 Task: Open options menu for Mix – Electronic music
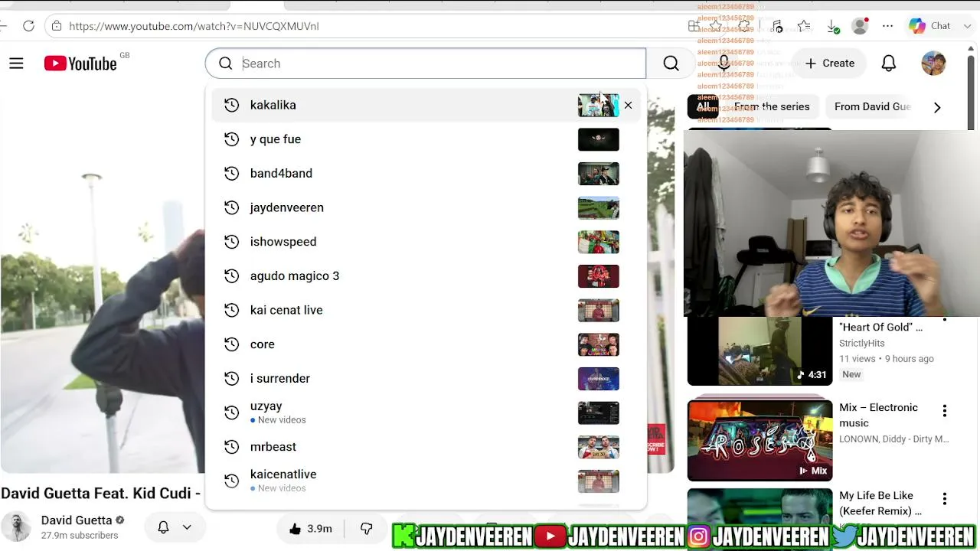944,411
